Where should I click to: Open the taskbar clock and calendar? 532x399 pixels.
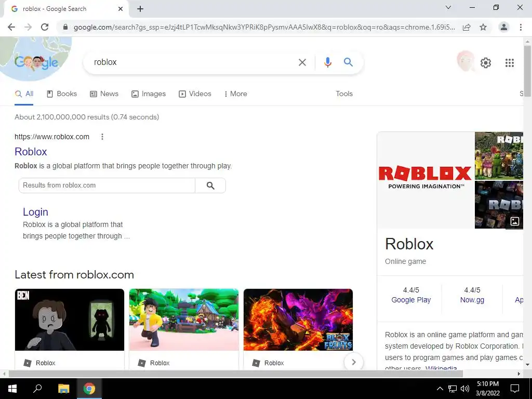(x=487, y=389)
